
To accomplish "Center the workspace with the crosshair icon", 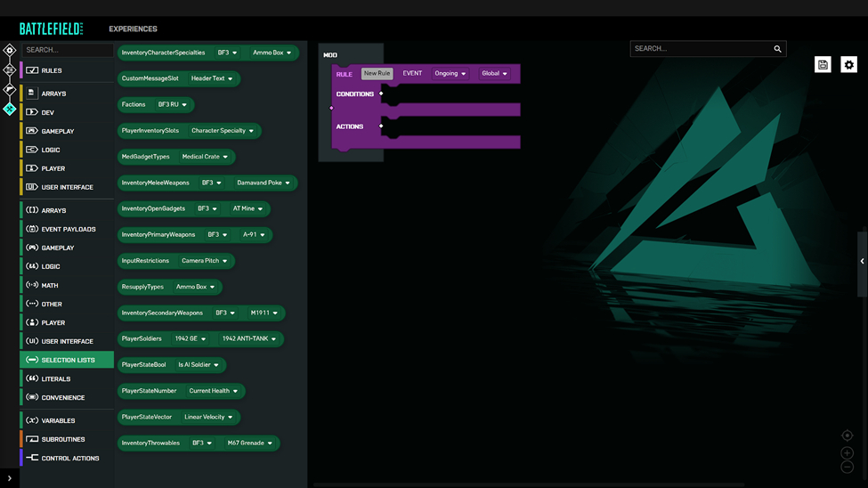I will (x=847, y=435).
